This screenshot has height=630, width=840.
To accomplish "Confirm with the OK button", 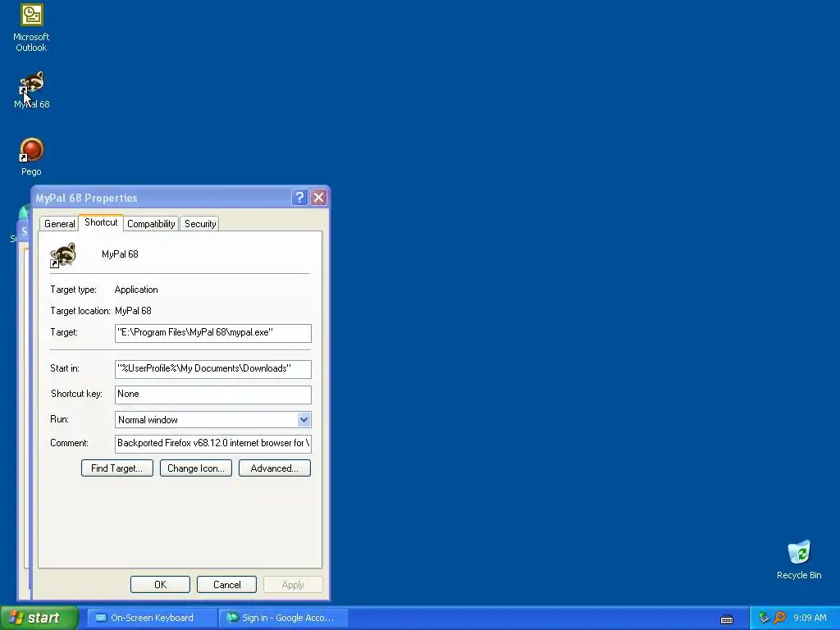I will click(x=160, y=584).
